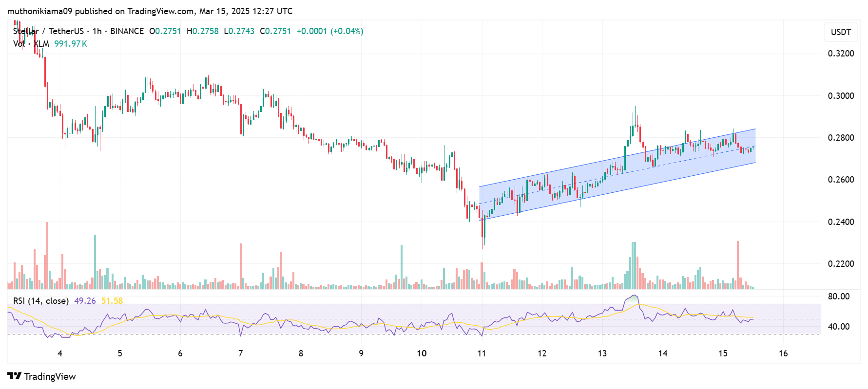The width and height of the screenshot is (868, 389).
Task: Click date label 7 on time axis
Action: (241, 353)
